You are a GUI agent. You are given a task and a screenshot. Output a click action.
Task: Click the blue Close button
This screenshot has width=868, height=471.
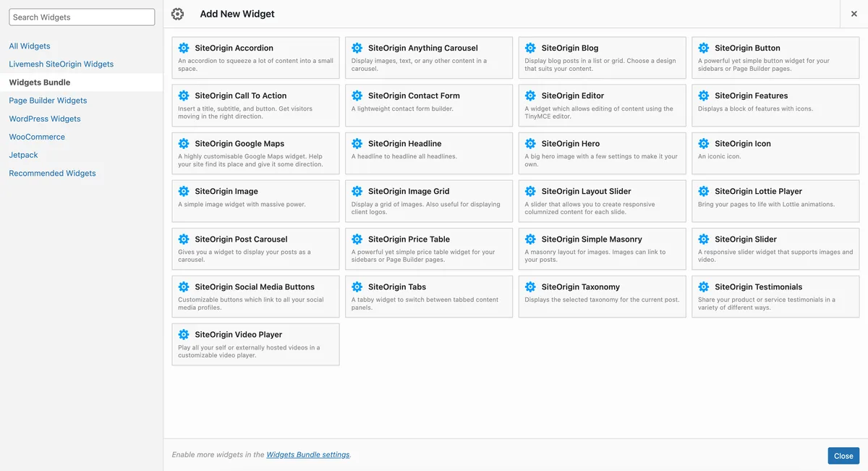[843, 456]
